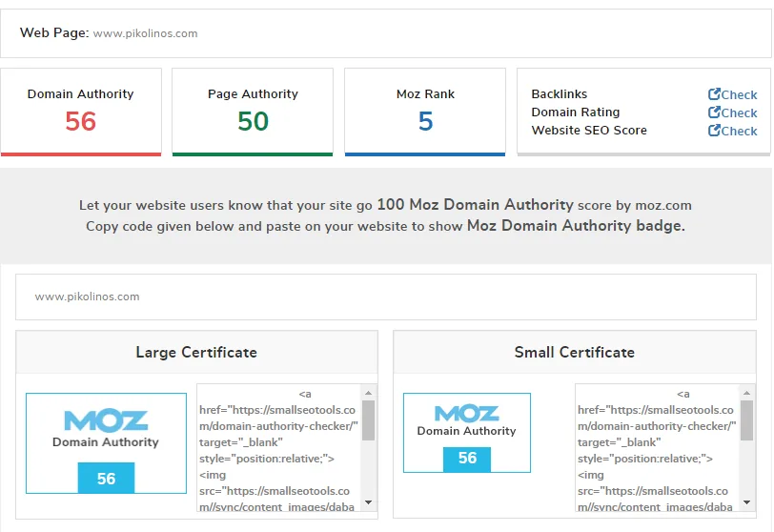
Task: Click inside the Small Certificate code box
Action: (x=658, y=447)
